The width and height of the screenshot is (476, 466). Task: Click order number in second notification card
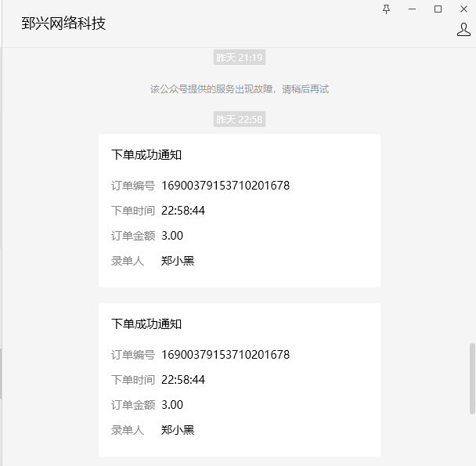225,355
